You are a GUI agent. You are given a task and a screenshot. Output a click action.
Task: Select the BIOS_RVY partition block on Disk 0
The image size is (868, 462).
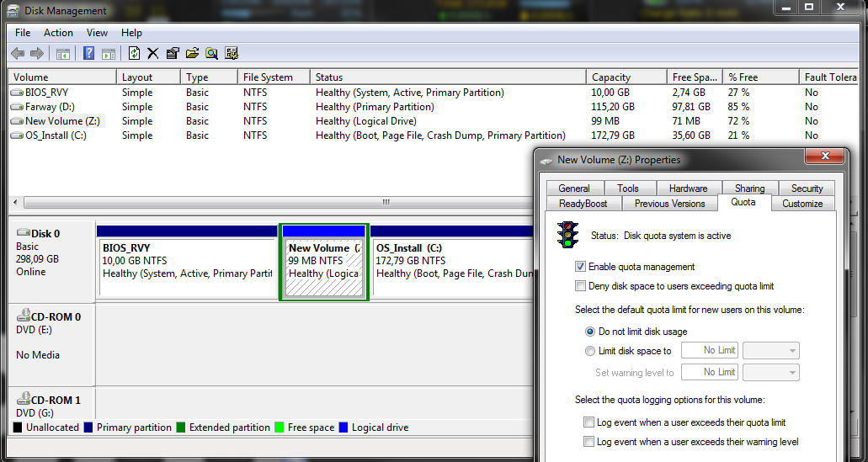coord(188,261)
